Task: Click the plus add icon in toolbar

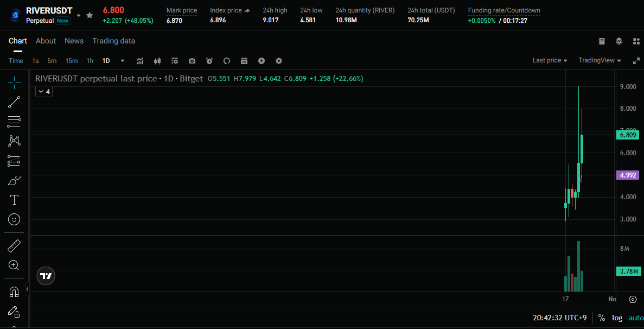Action: coord(261,61)
